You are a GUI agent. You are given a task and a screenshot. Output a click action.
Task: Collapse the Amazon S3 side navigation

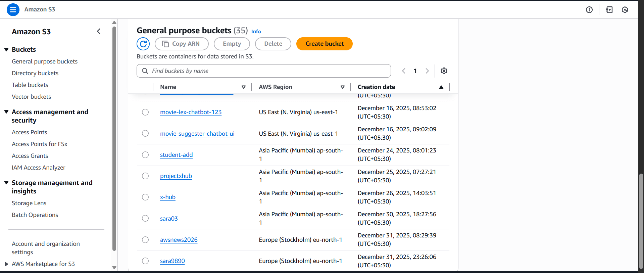(x=99, y=31)
